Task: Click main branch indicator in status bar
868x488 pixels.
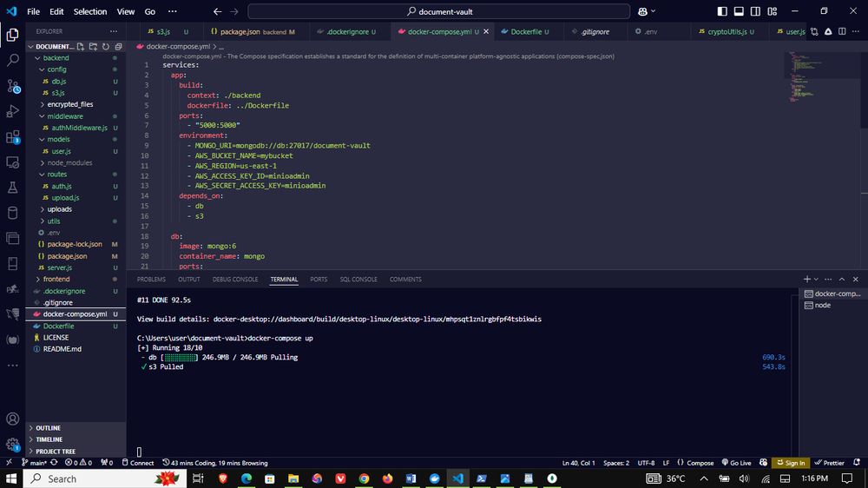Action: (x=34, y=463)
